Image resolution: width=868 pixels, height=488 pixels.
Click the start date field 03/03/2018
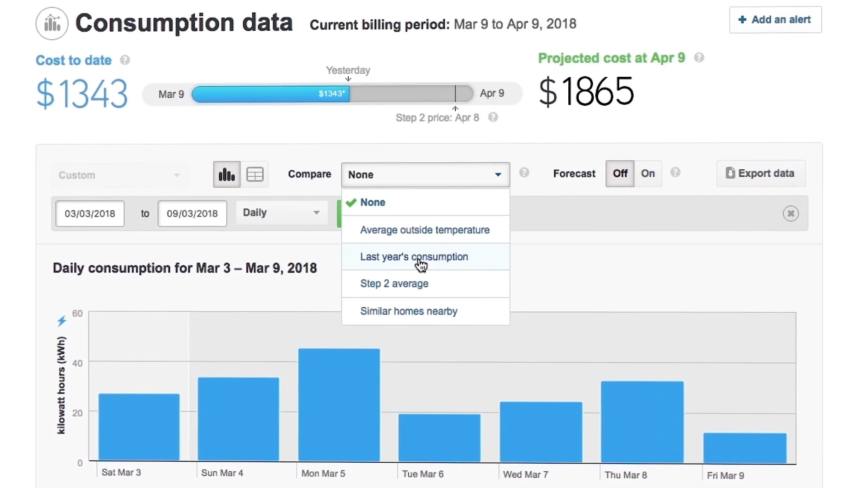pos(90,214)
